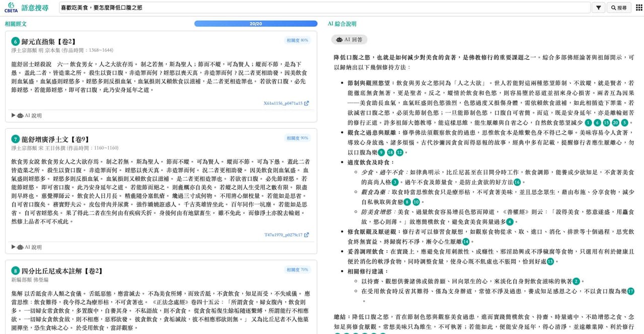Expand AI 說明 under 歸元直指集 card
The image size is (644, 334).
coord(27,115)
